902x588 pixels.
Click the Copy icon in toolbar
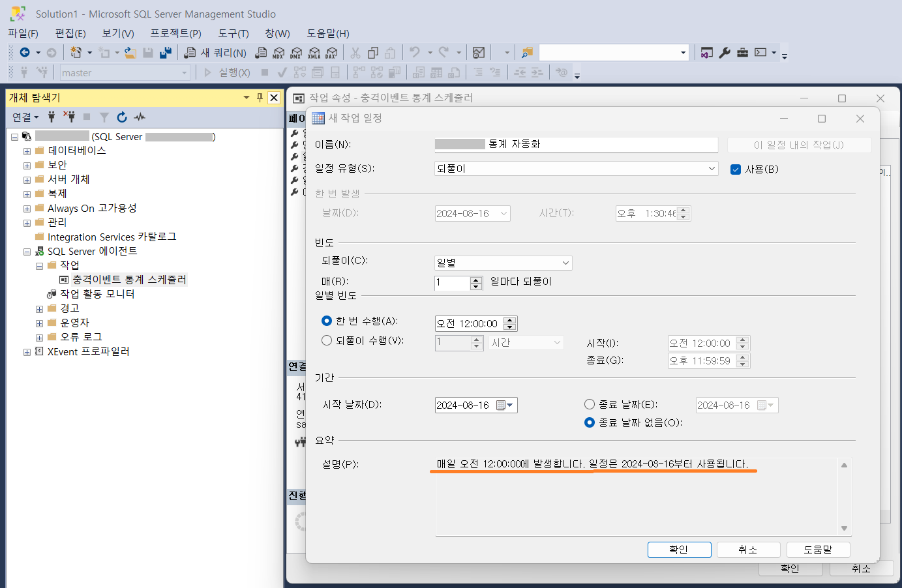click(373, 53)
